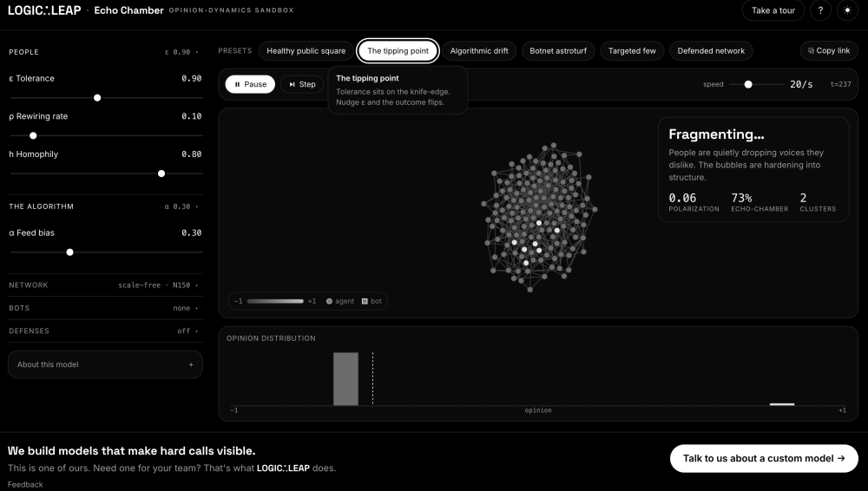Click the LOGIC LEAP logo
This screenshot has width=868, height=491.
[44, 10]
